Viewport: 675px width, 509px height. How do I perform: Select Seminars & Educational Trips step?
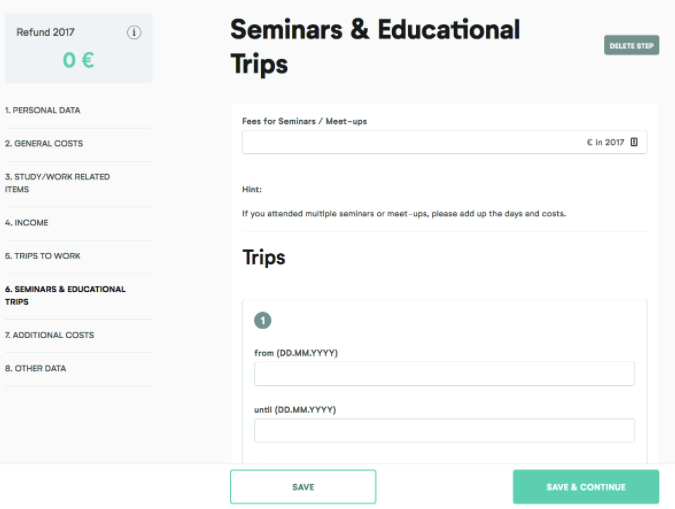65,295
